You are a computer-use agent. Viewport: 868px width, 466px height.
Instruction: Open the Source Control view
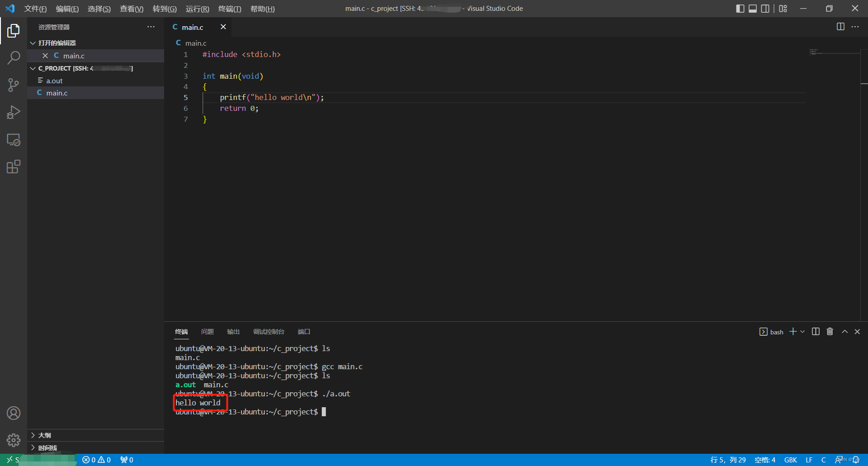14,85
